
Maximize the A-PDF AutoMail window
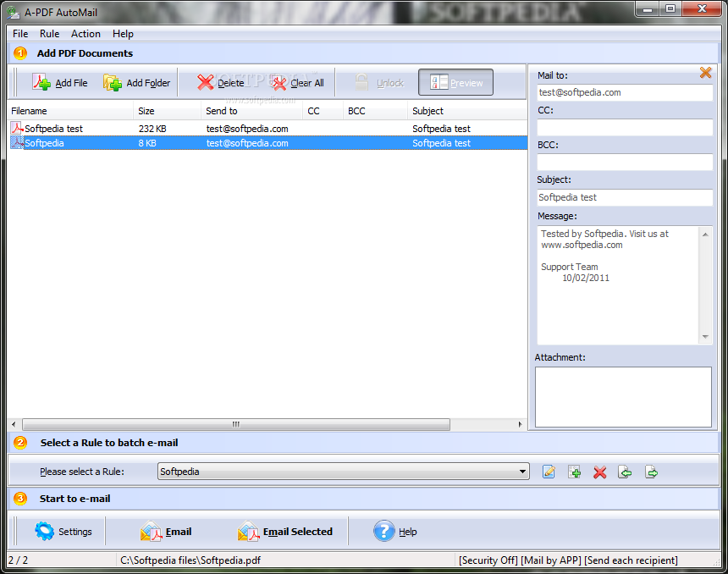pos(670,8)
